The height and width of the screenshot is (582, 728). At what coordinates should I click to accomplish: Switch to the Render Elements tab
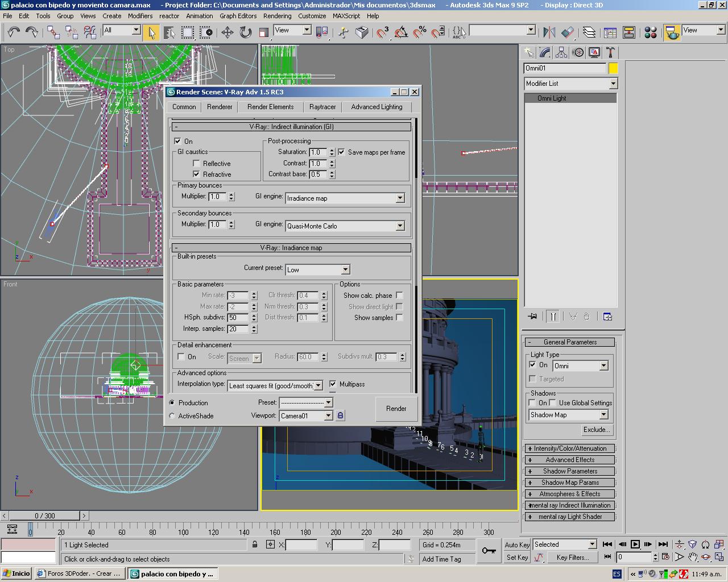[270, 107]
